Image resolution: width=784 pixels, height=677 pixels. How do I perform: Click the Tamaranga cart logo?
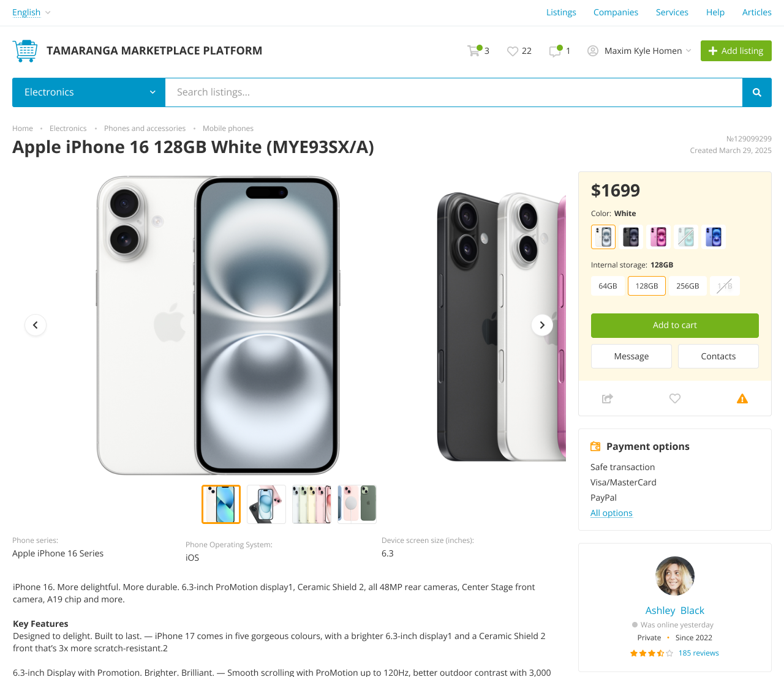tap(25, 51)
